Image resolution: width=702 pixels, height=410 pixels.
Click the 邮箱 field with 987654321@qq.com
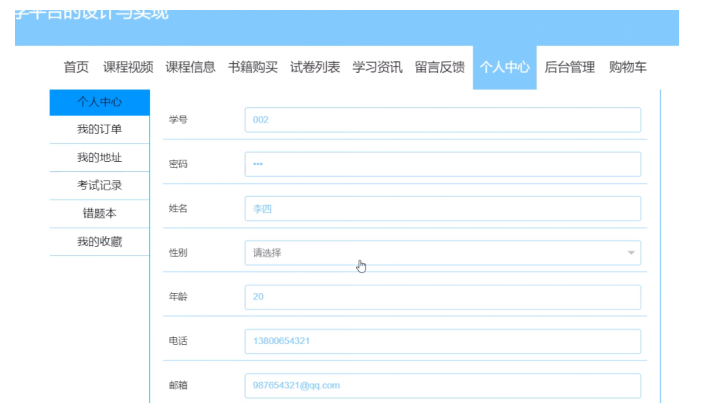pyautogui.click(x=443, y=385)
